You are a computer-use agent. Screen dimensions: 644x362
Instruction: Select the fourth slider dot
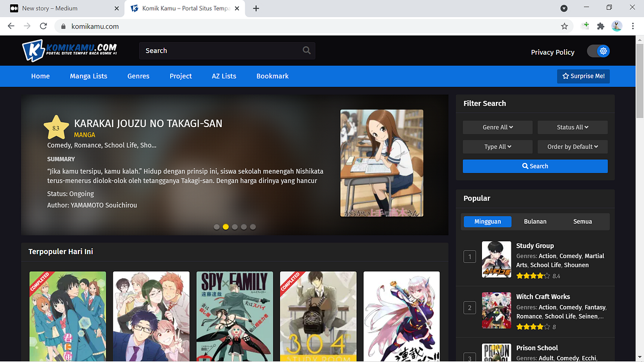tap(244, 227)
